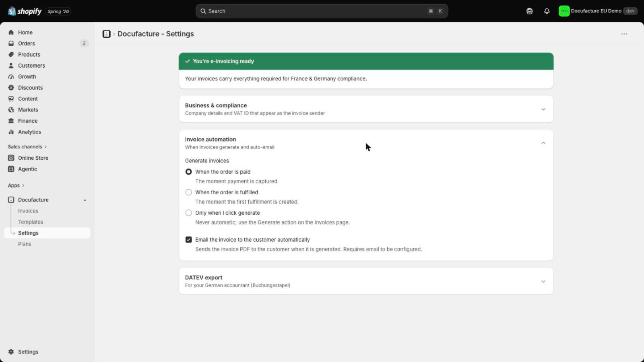Open Templates under Docufacture
Image resolution: width=644 pixels, height=362 pixels.
[31, 222]
